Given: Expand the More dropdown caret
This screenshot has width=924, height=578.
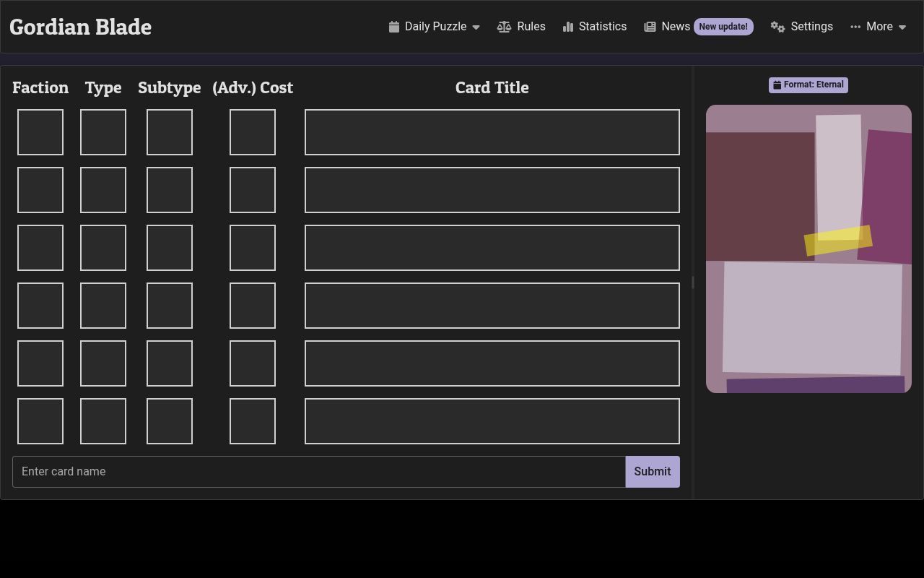Looking at the screenshot, I should point(902,27).
